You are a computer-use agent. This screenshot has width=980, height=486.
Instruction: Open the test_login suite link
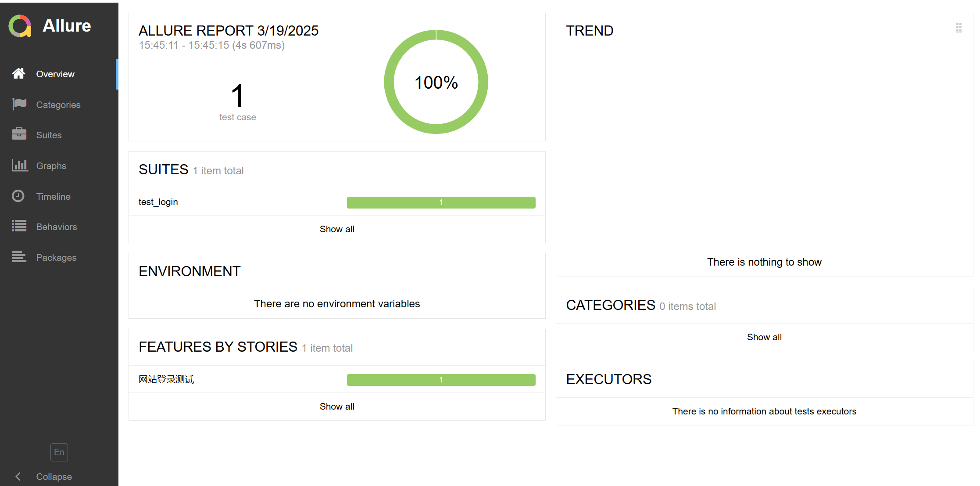coord(158,202)
